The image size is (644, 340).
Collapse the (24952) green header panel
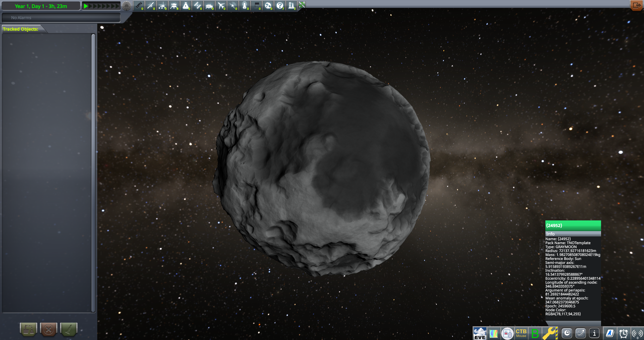[x=573, y=225]
